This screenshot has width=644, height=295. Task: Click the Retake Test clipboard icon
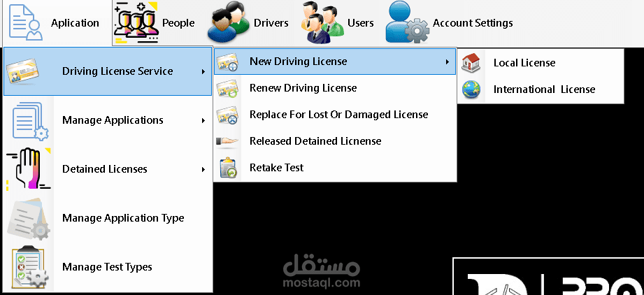[227, 168]
